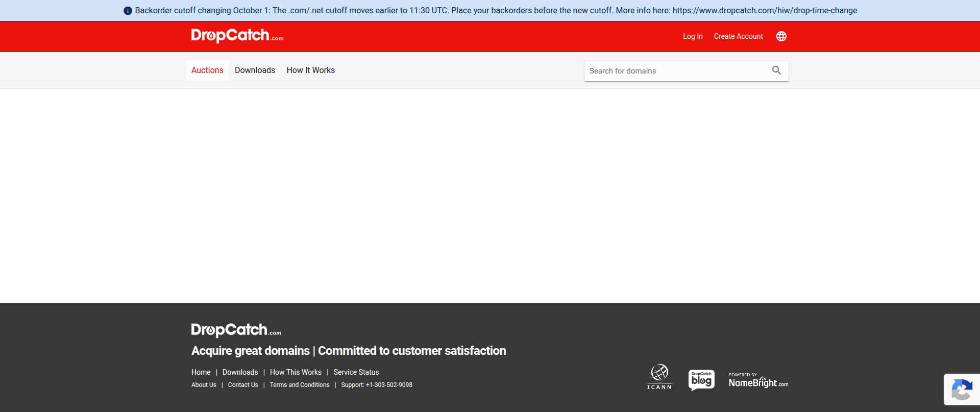Click the Log In link

pyautogui.click(x=693, y=36)
